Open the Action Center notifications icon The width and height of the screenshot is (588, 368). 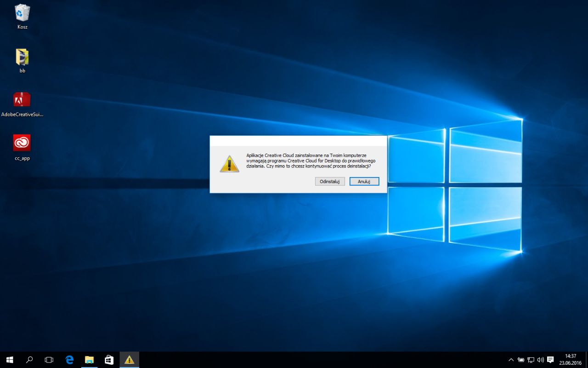tap(551, 360)
